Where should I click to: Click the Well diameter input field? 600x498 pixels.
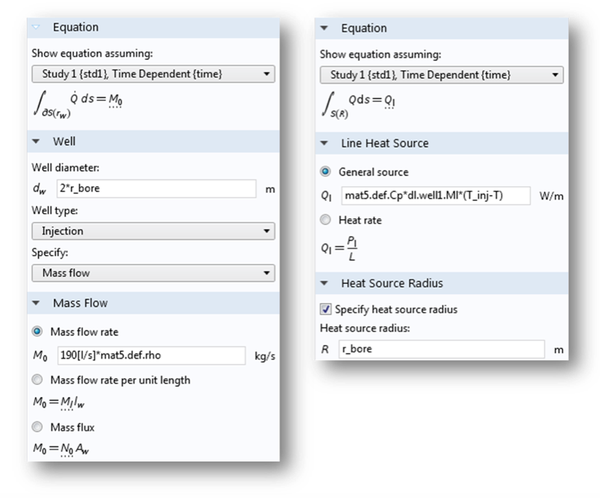point(155,188)
